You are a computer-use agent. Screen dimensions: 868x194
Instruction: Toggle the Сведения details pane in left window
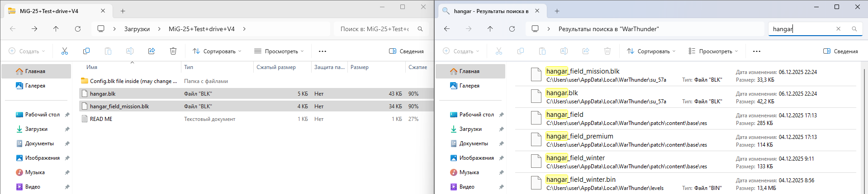point(406,51)
